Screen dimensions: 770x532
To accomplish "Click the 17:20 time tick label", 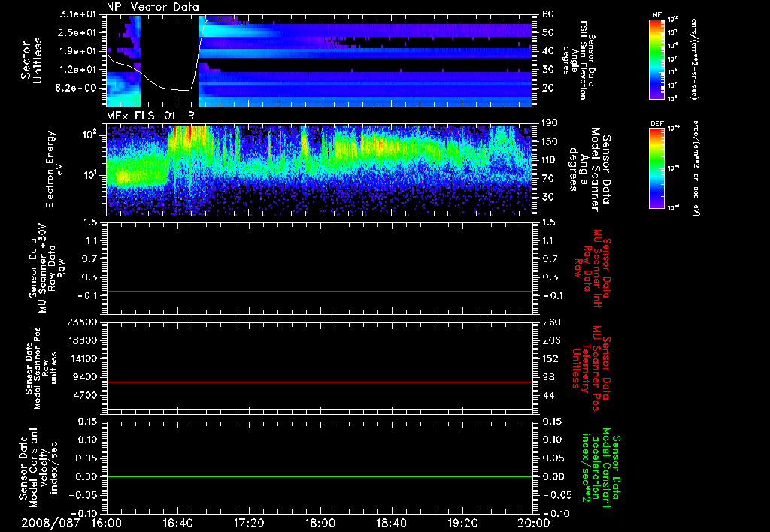I will click(249, 523).
